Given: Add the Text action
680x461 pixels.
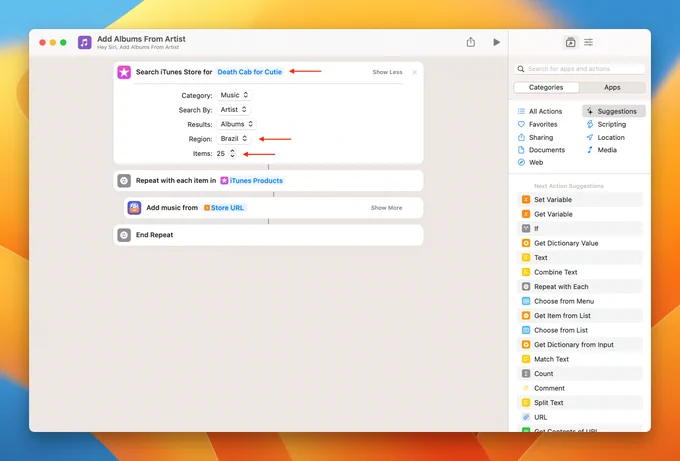Looking at the screenshot, I should pyautogui.click(x=580, y=258).
